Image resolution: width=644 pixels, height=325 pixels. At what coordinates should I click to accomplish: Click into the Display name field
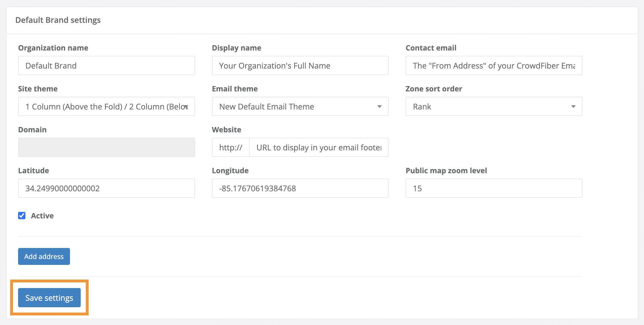click(x=300, y=65)
